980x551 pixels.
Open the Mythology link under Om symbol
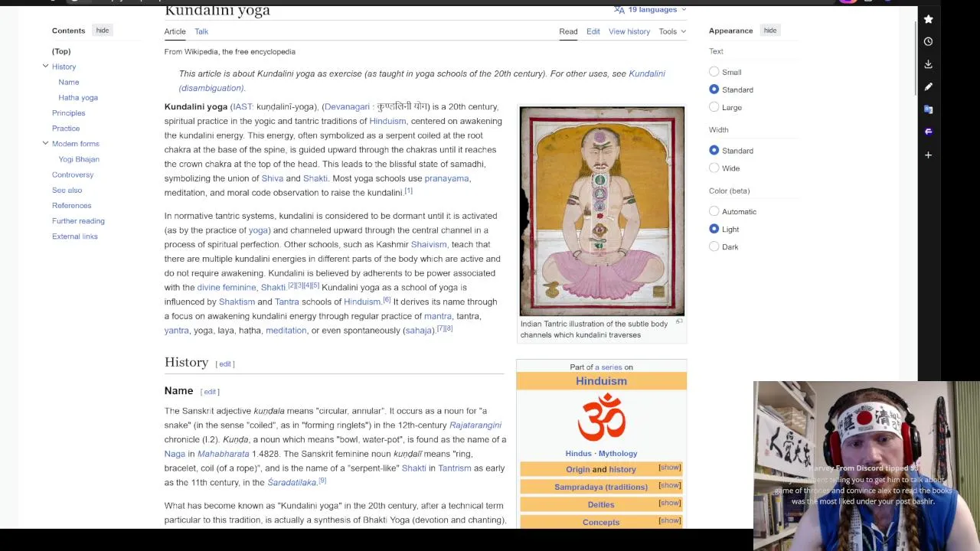[x=619, y=453]
